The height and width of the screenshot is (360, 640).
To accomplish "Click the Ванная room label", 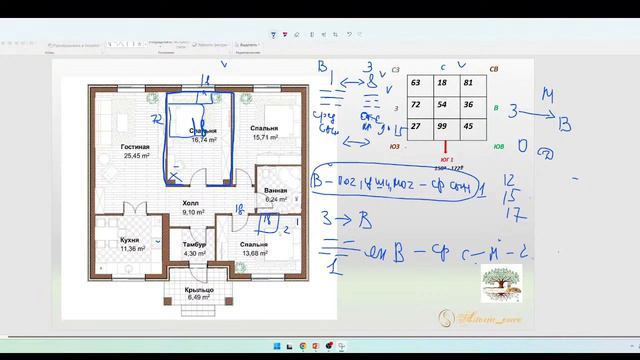I will click(x=276, y=190).
